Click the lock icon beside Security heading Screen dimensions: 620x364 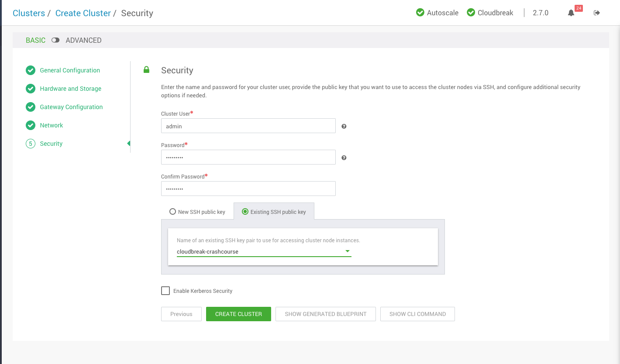pos(146,69)
